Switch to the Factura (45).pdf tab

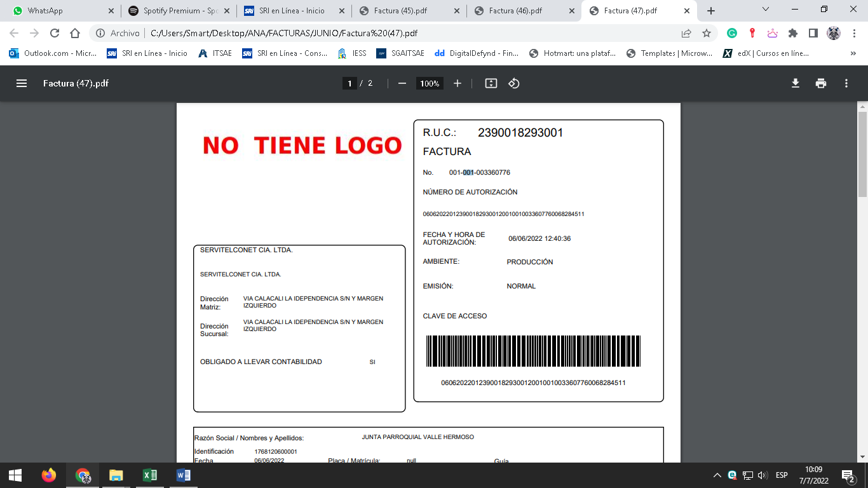tap(405, 11)
